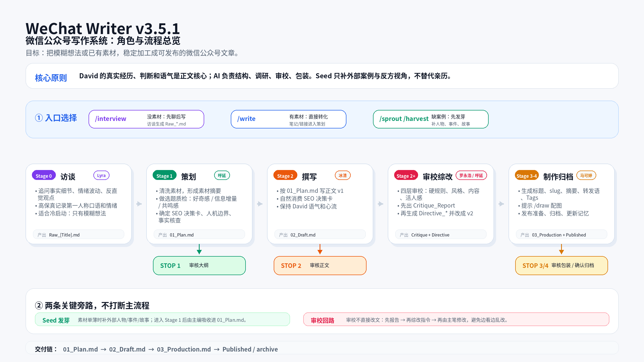The image size is (644, 362).
Task: Click the STOP 3/4 审核包装 box
Action: pos(562,265)
